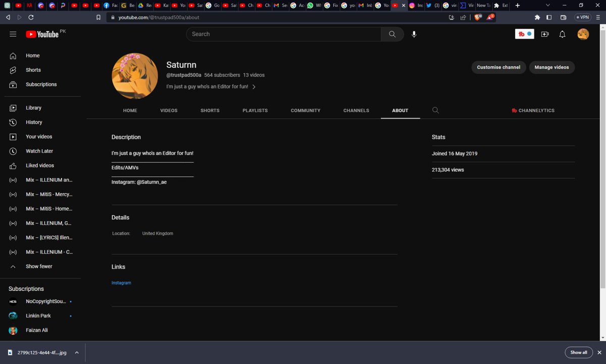Switch to the Instagram browser tab

click(416, 5)
